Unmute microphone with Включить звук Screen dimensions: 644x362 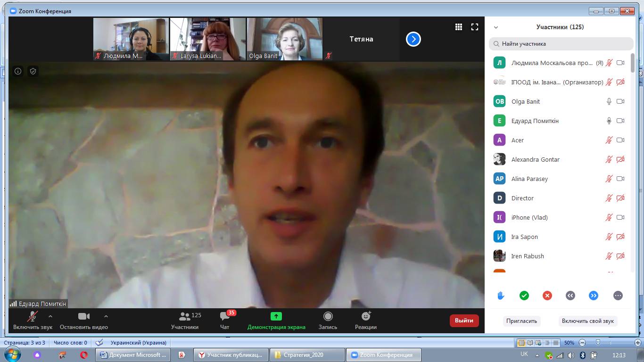(33, 320)
